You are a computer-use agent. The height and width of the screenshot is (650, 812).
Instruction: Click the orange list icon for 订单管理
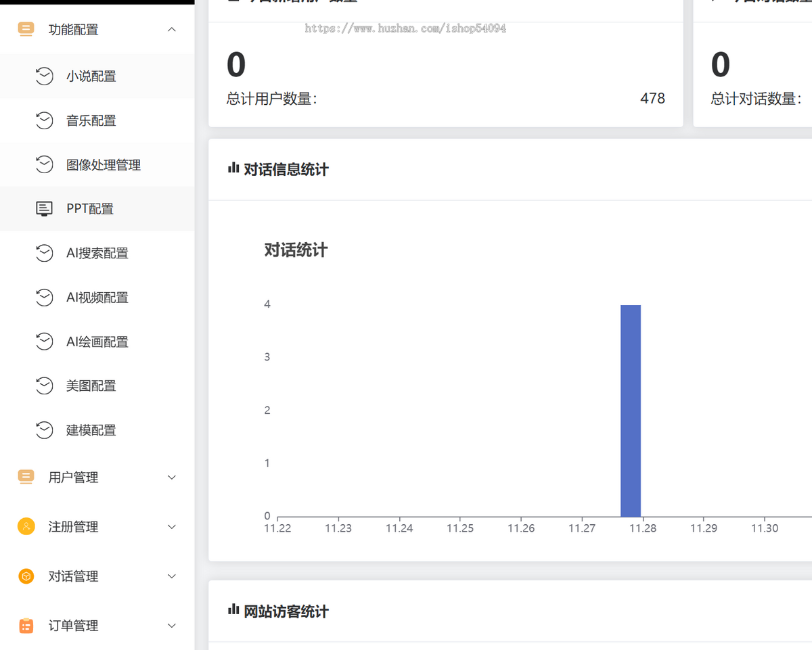(26, 626)
